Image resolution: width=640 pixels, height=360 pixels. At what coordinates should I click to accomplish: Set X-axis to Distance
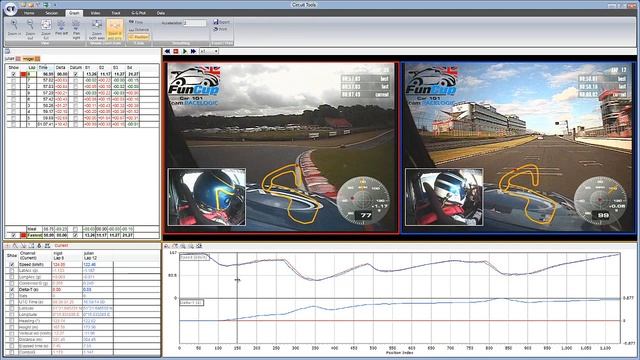click(x=139, y=29)
